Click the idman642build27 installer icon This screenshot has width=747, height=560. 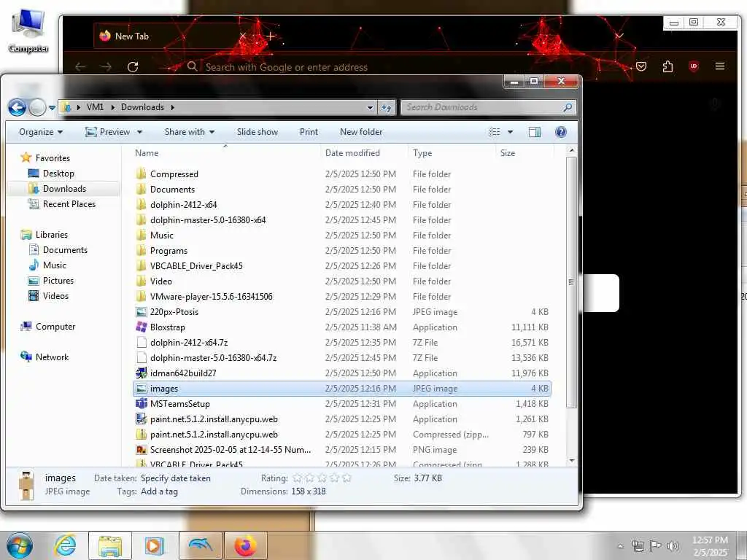tap(141, 373)
